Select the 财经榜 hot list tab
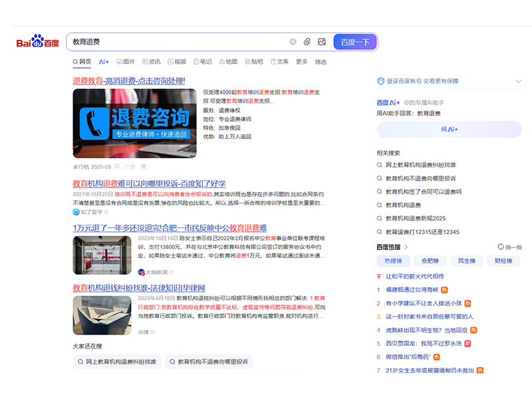The height and width of the screenshot is (399, 532). point(503,261)
